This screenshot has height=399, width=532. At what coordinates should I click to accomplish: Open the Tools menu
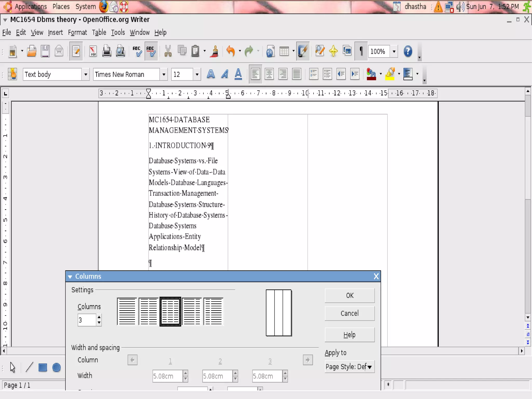click(118, 32)
